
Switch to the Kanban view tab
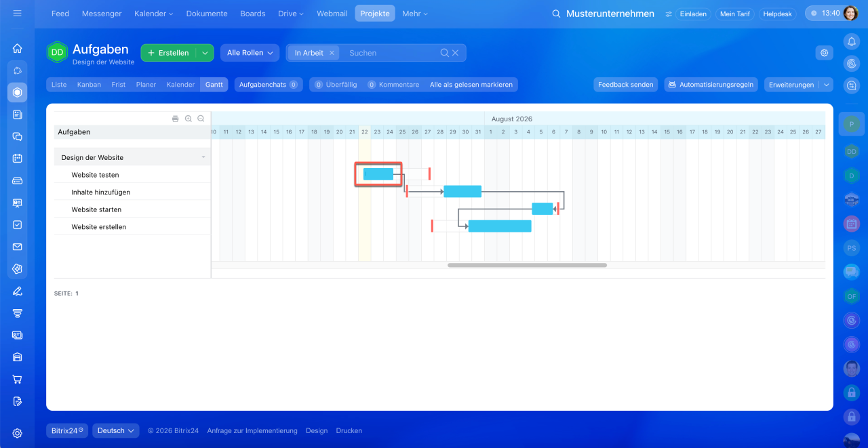click(x=89, y=85)
